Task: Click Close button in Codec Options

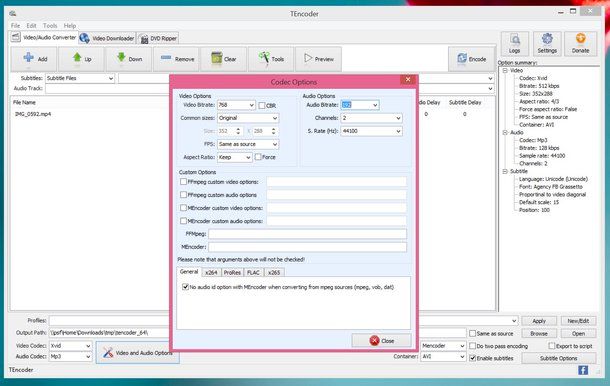Action: pyautogui.click(x=382, y=340)
